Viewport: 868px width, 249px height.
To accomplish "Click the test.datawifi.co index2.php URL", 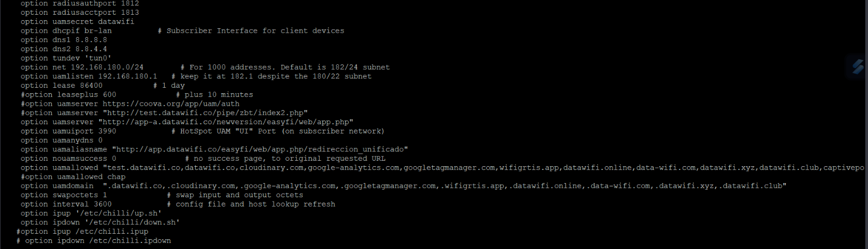I will (x=205, y=113).
